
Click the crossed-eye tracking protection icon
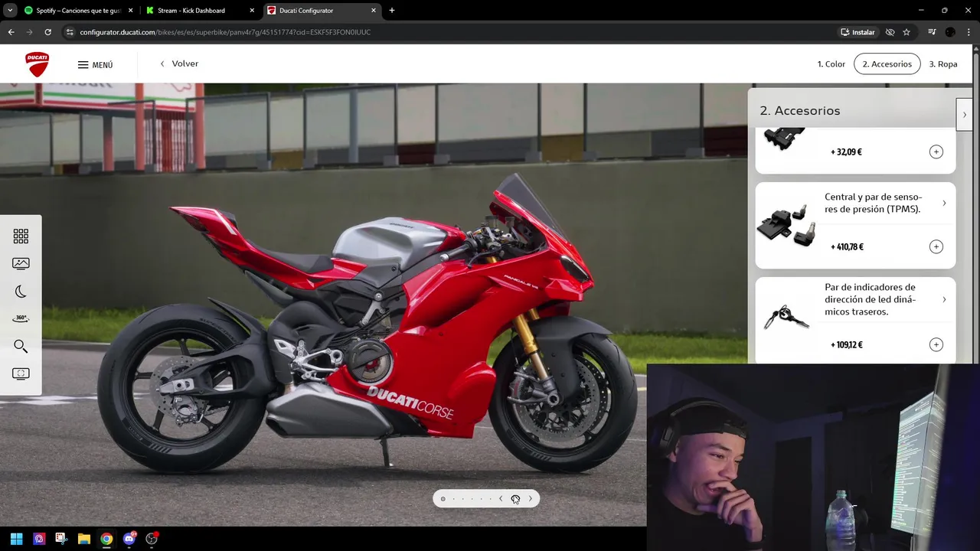[890, 32]
